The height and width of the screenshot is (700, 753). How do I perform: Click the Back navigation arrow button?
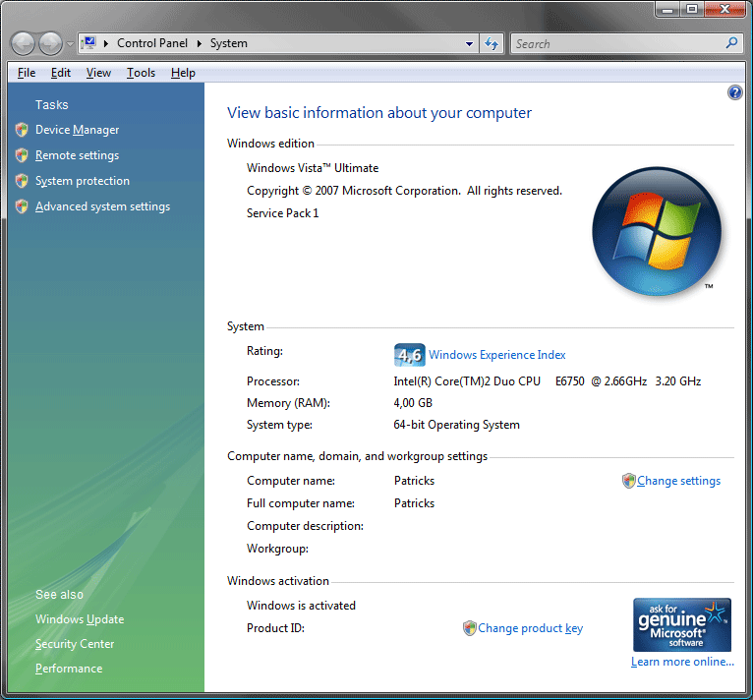(23, 43)
